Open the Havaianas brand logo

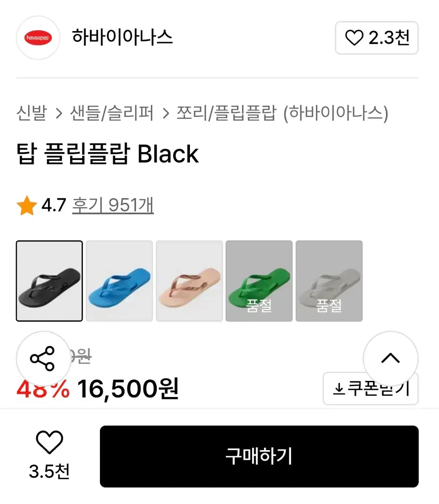click(38, 38)
